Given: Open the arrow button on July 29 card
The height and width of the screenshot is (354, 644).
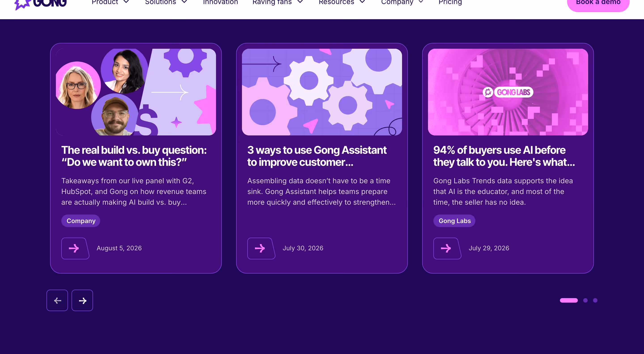Looking at the screenshot, I should 447,248.
